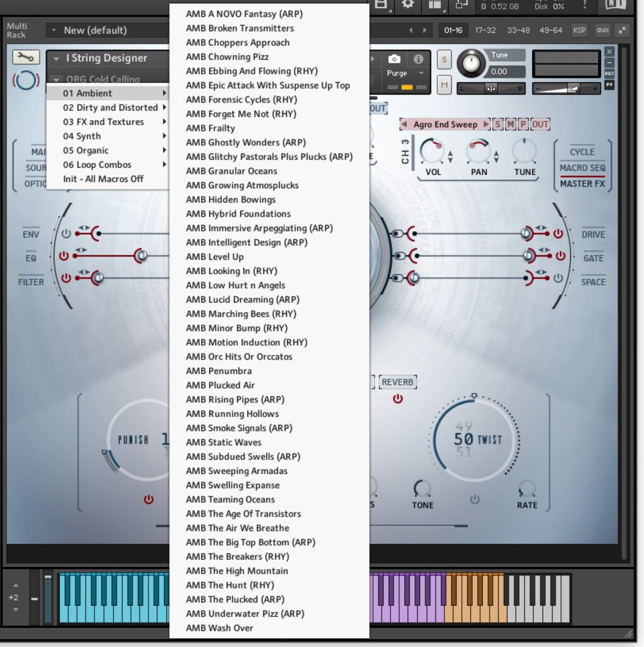Open the instrument info icon
The height and width of the screenshot is (647, 644).
click(418, 59)
